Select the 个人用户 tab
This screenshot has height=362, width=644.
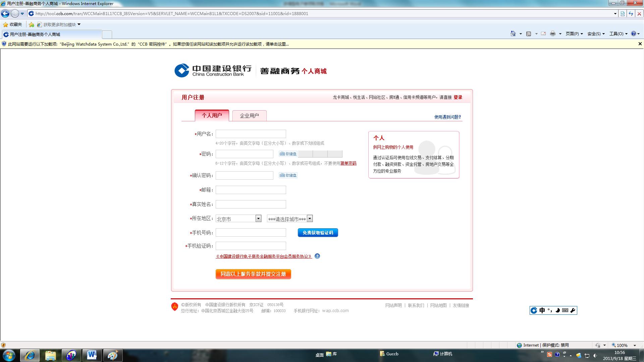[212, 115]
